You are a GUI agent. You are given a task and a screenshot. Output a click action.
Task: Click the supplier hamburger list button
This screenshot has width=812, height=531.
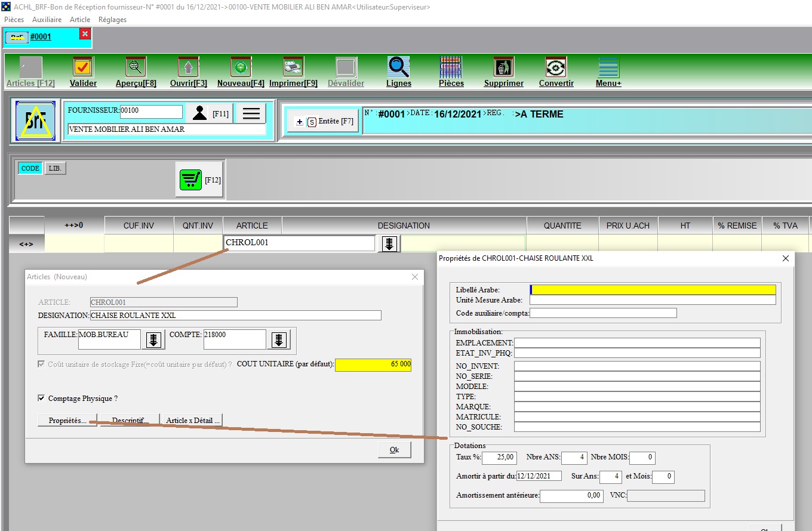pos(251,113)
